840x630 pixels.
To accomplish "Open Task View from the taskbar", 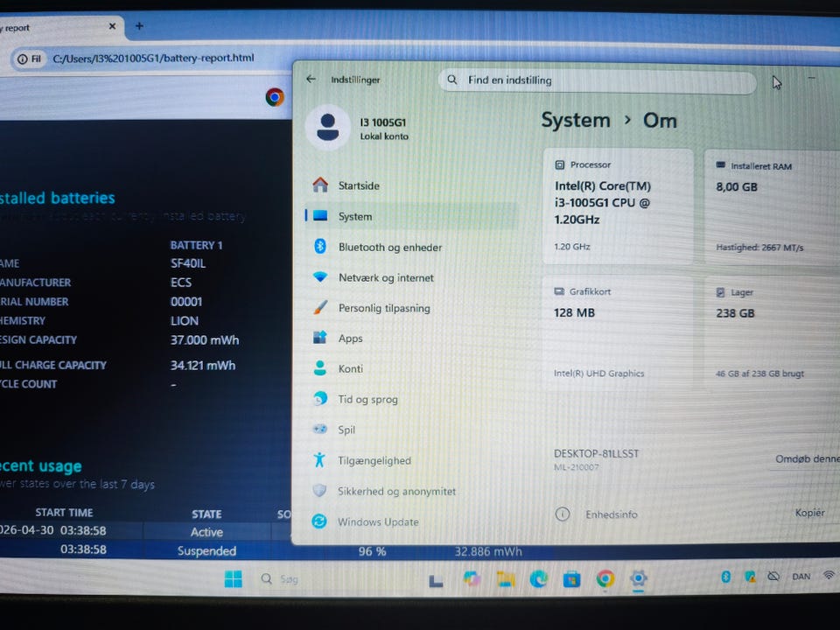I will (x=436, y=580).
